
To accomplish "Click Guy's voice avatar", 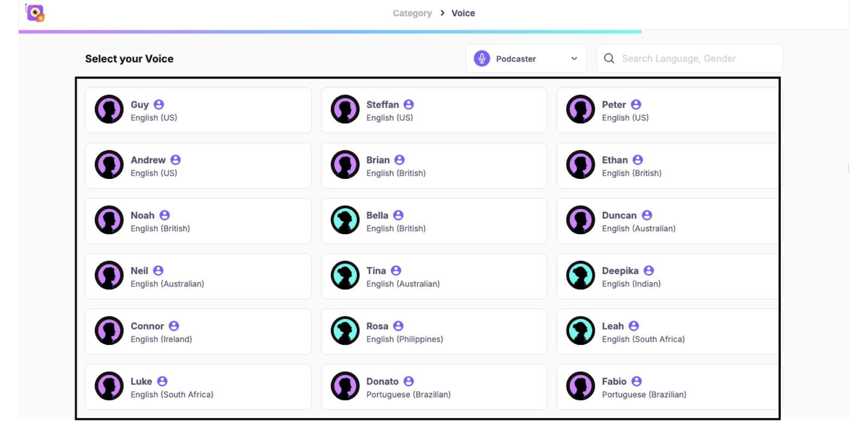I will click(109, 110).
